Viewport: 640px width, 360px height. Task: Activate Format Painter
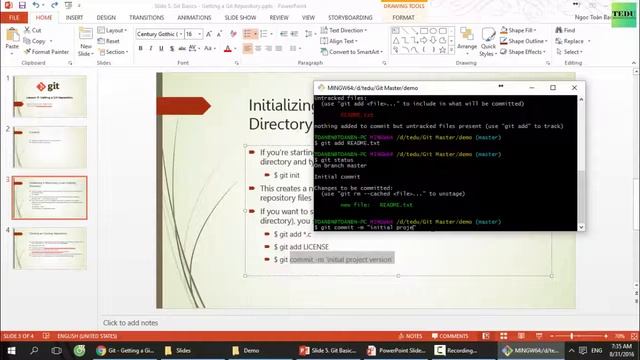(47, 52)
